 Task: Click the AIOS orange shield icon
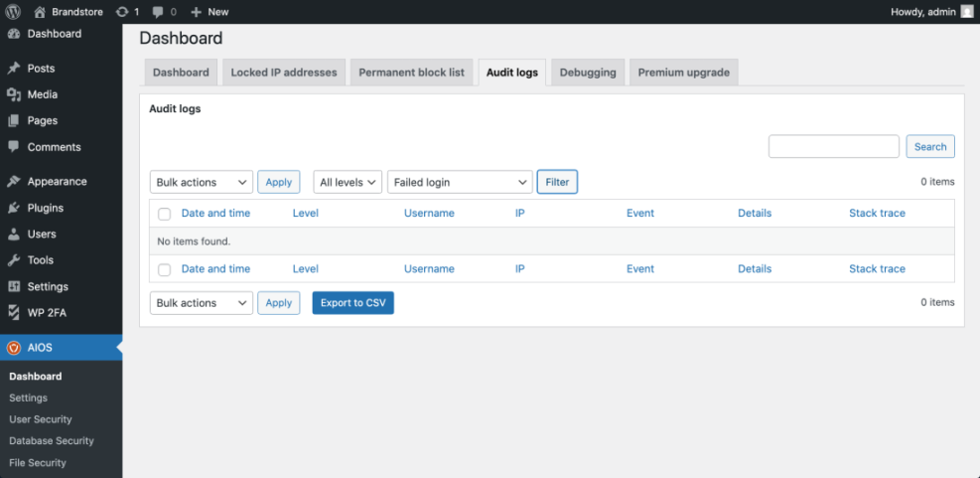click(x=14, y=348)
